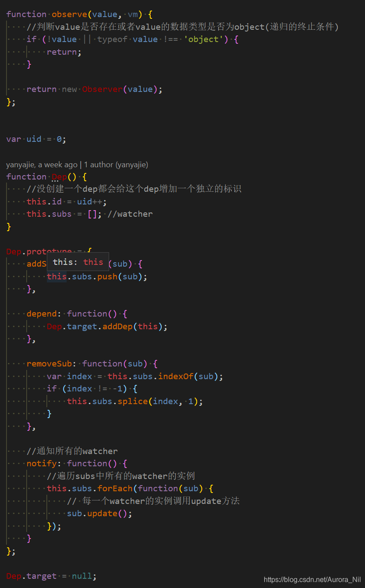Click the 'forEach' method call

pos(115,488)
